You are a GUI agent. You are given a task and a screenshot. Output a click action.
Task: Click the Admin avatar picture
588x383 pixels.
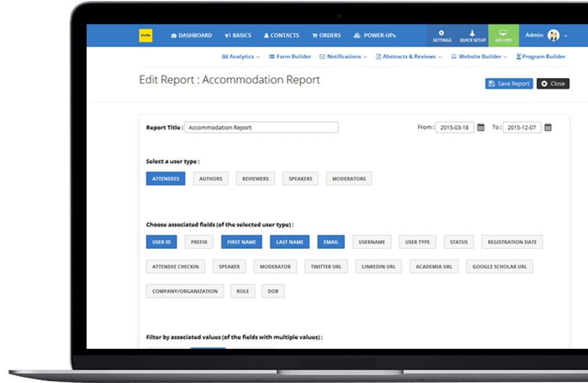click(x=554, y=36)
